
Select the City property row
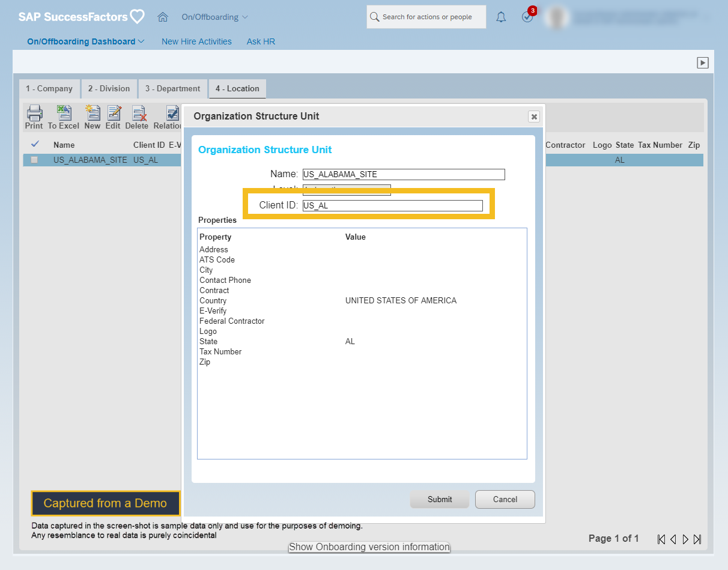click(206, 270)
